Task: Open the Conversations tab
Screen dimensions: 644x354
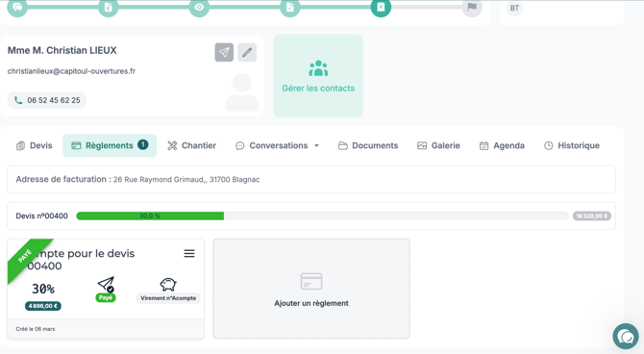Action: tap(278, 145)
